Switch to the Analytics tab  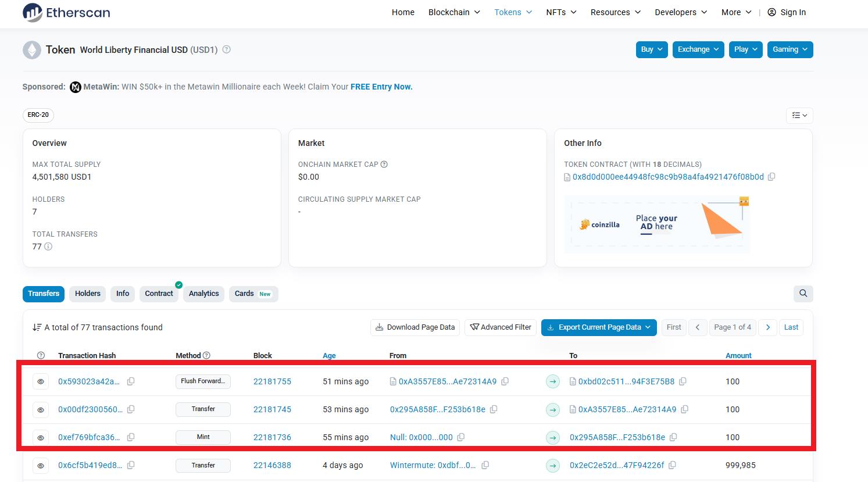pos(203,294)
